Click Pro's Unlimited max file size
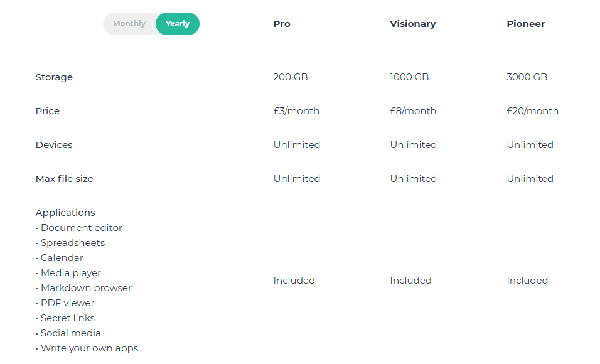The width and height of the screenshot is (600, 364). click(x=297, y=179)
